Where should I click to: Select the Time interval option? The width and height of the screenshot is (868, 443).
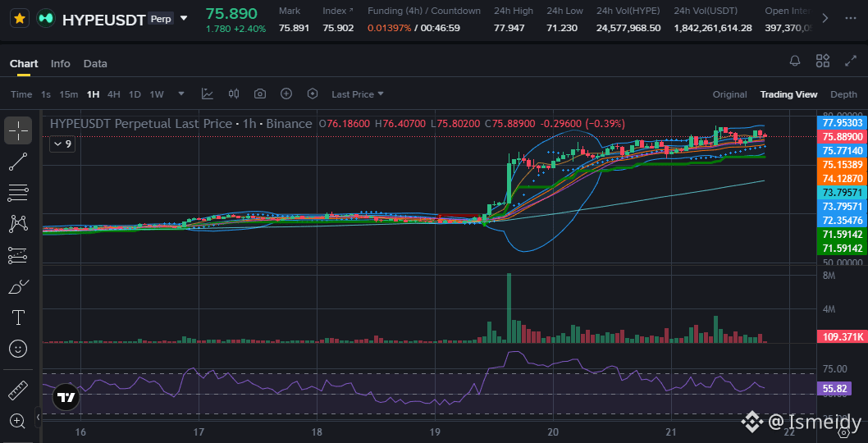coord(21,94)
